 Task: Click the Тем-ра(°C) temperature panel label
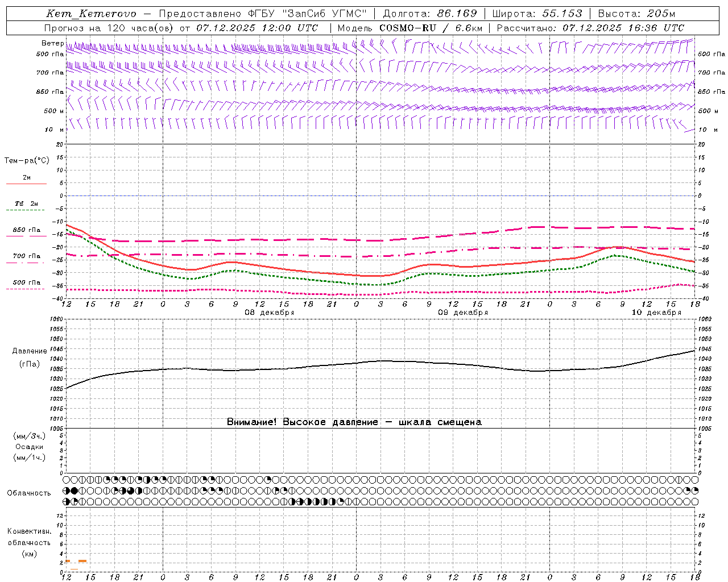point(27,161)
